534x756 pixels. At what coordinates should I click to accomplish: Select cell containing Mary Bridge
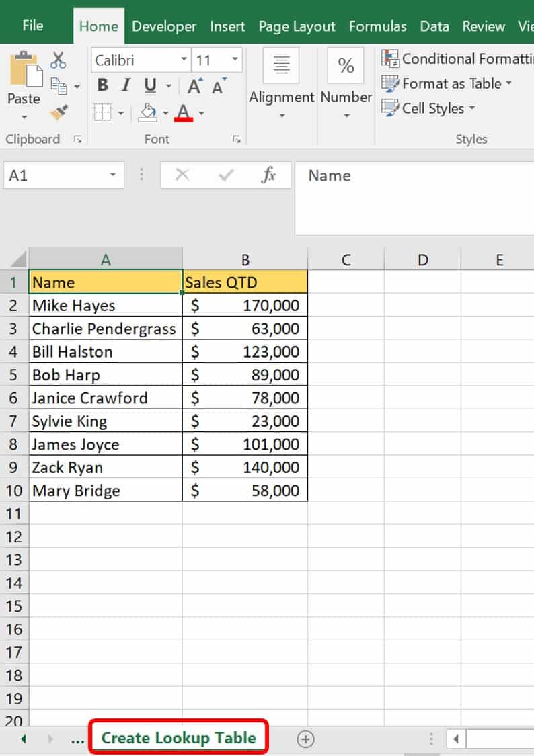pos(106,491)
